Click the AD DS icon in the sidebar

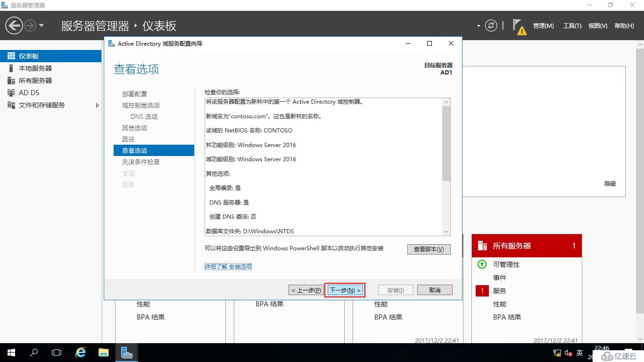coord(11,93)
